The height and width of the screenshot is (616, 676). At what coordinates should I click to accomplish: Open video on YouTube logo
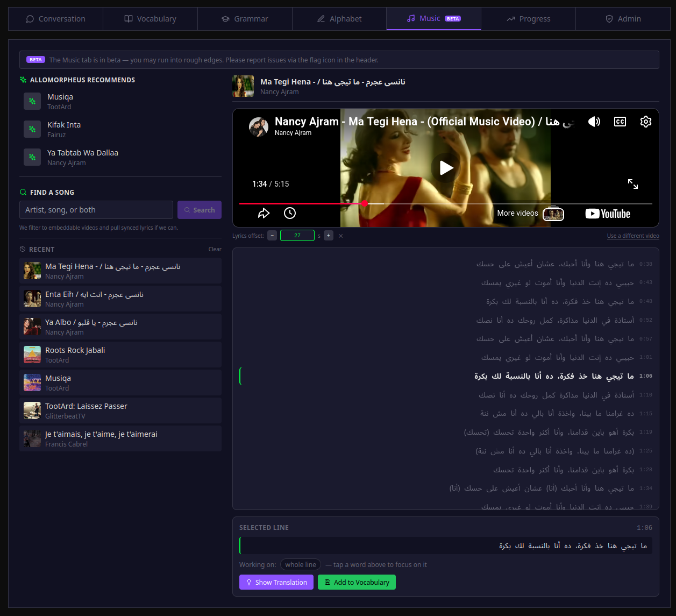[x=608, y=214]
